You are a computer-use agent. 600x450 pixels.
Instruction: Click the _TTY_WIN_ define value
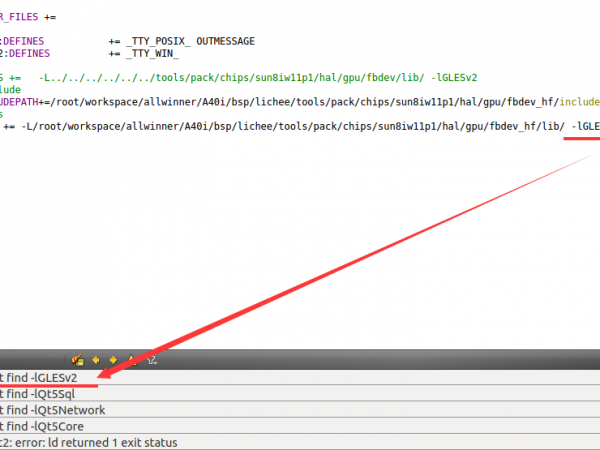coord(153,52)
